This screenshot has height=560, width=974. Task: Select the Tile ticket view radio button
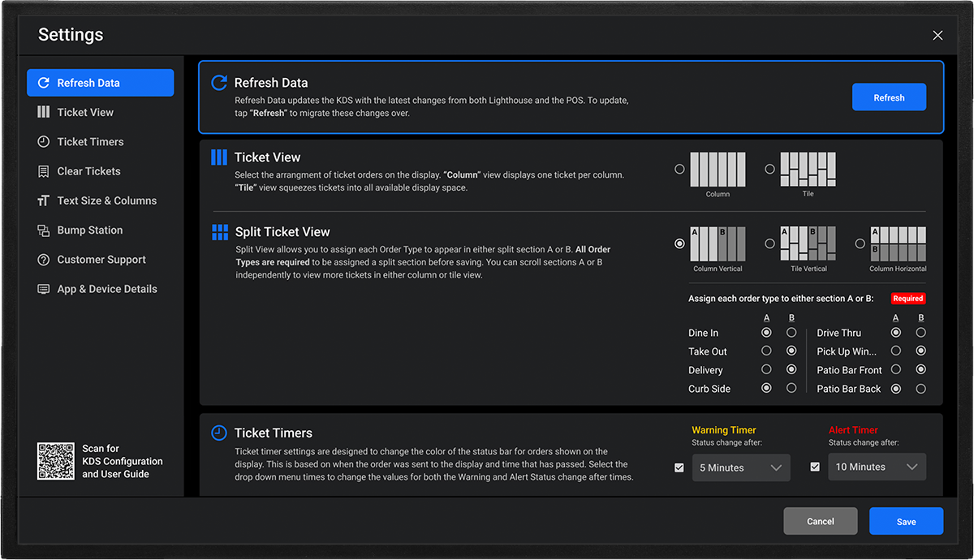[x=769, y=170]
